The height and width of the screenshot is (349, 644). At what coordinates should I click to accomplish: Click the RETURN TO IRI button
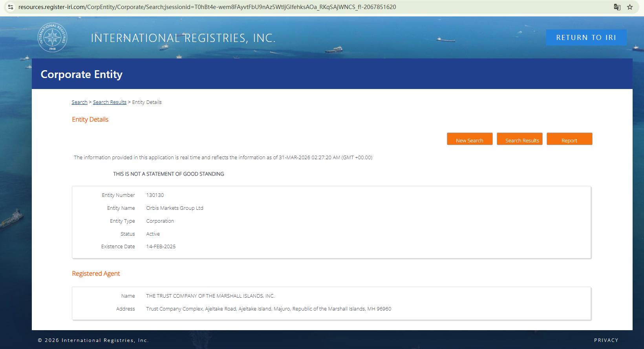click(x=586, y=37)
